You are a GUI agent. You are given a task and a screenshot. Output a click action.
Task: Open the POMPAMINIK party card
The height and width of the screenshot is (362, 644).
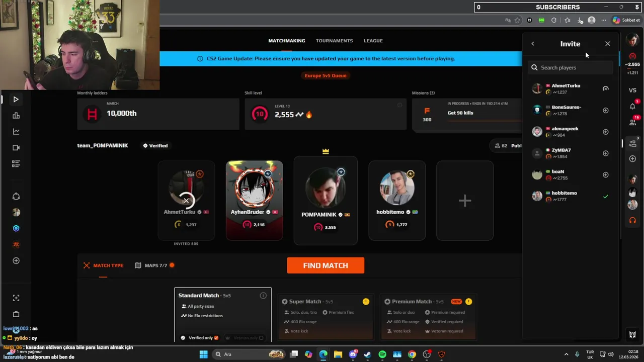click(326, 201)
